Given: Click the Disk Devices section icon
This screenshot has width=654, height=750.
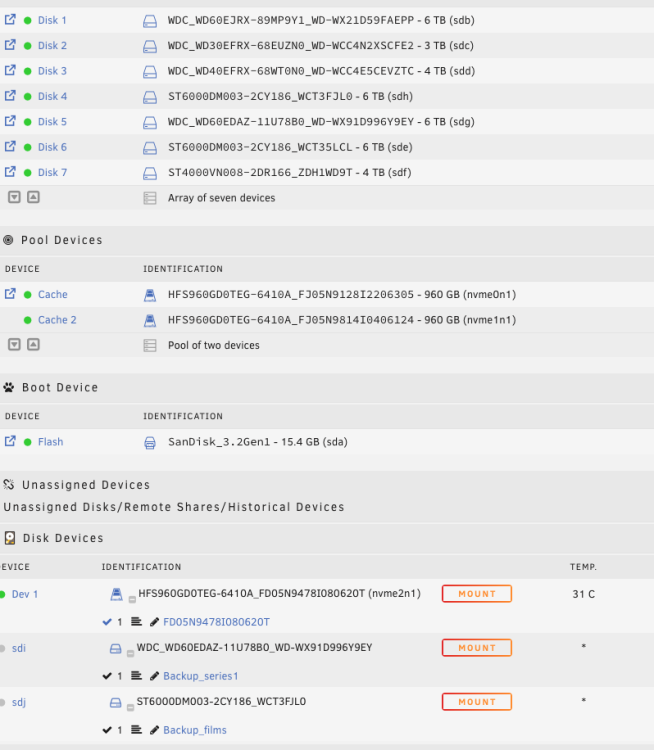Looking at the screenshot, I should tap(10, 538).
